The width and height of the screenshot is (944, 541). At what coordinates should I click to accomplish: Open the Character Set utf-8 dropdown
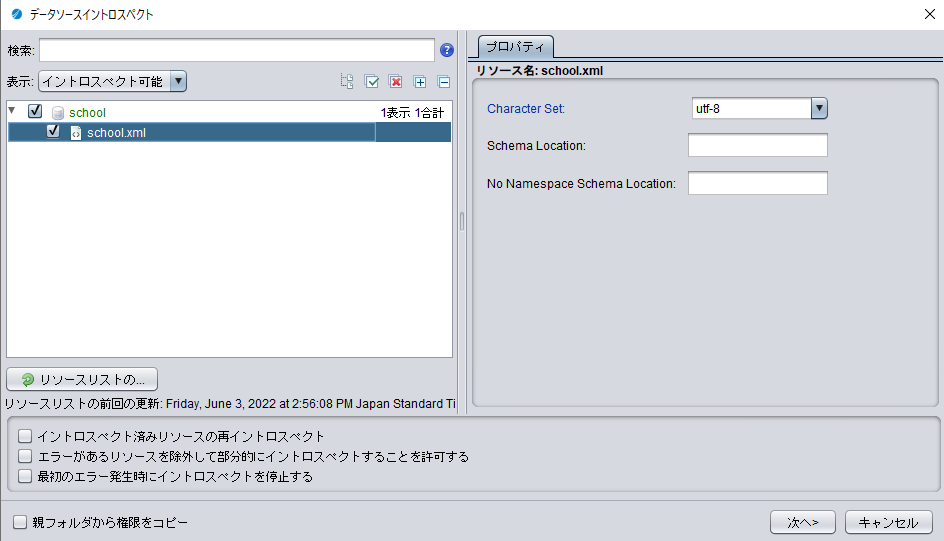(759, 108)
